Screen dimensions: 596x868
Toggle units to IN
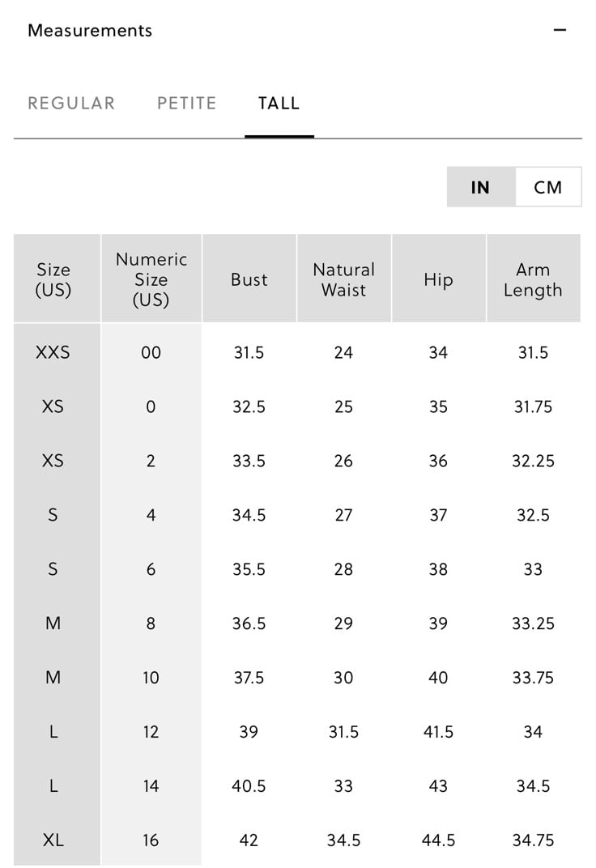tap(481, 187)
